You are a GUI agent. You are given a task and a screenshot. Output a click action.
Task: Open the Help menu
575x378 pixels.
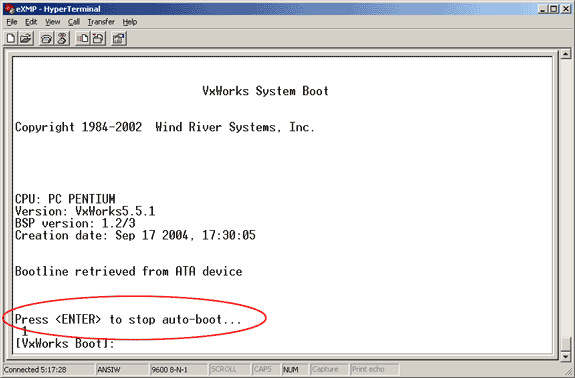point(129,22)
